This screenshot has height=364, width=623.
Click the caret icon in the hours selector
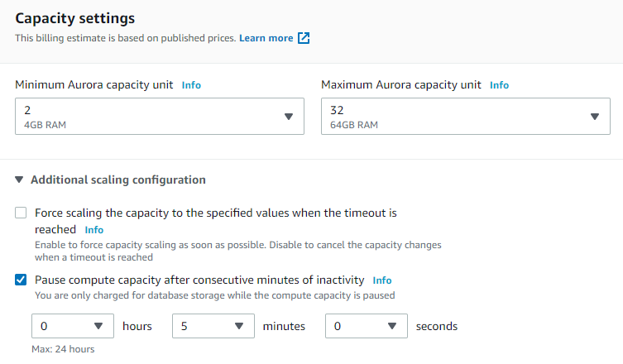click(x=98, y=326)
